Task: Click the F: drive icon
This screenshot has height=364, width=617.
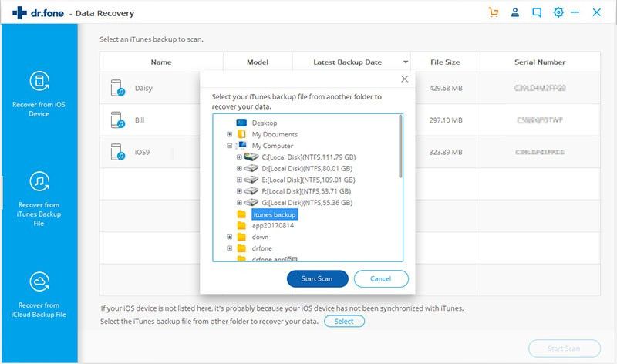Action: pos(251,191)
